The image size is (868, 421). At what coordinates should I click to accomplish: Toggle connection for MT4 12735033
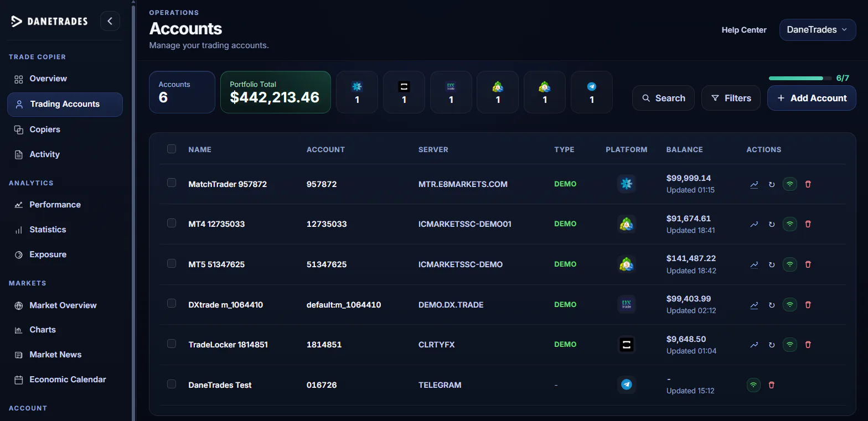tap(790, 224)
